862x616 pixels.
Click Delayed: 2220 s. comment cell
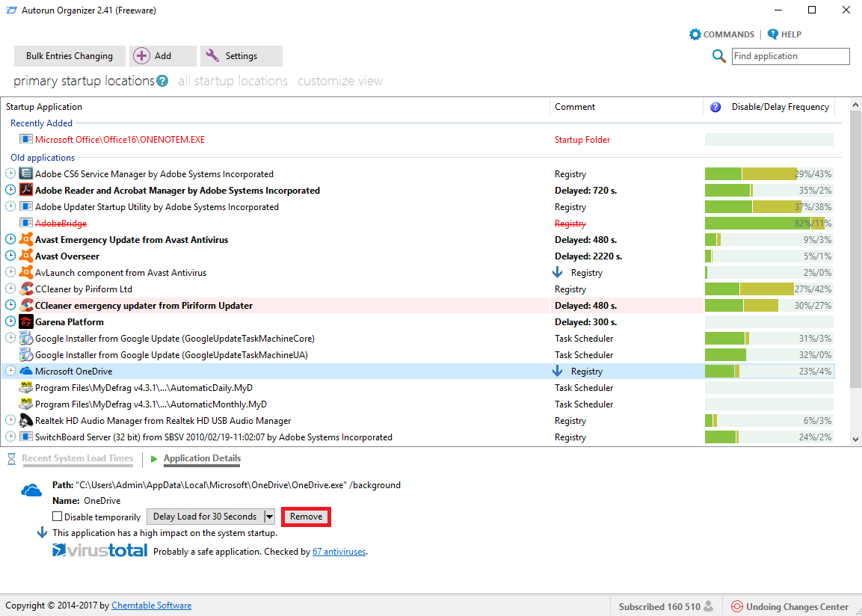(588, 256)
